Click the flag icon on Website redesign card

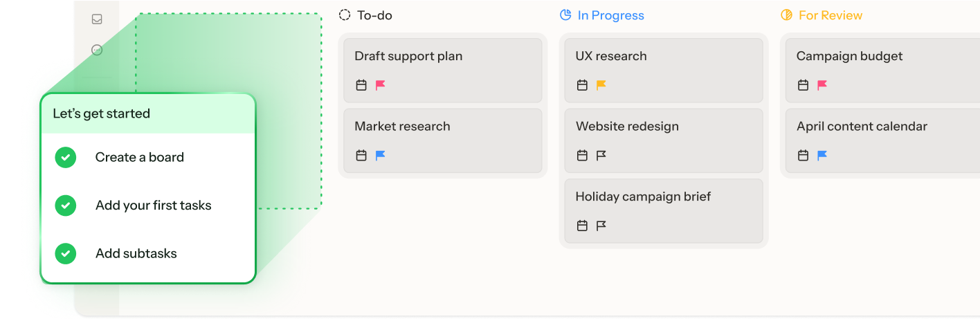point(601,156)
